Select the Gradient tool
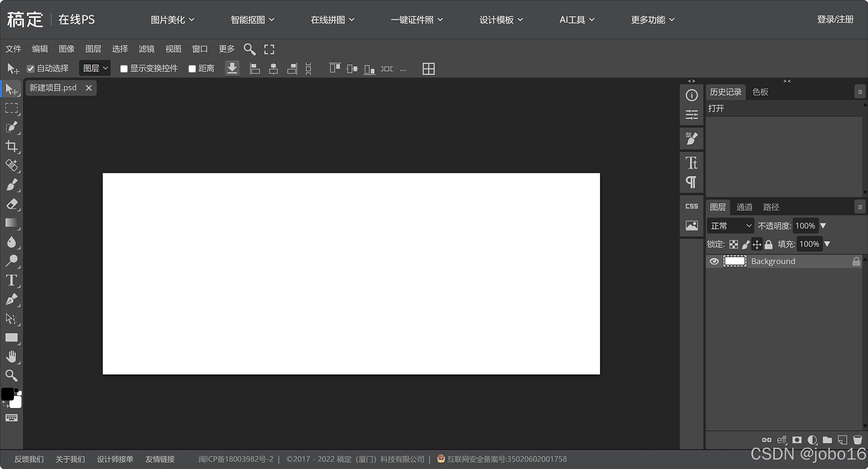 [x=12, y=223]
